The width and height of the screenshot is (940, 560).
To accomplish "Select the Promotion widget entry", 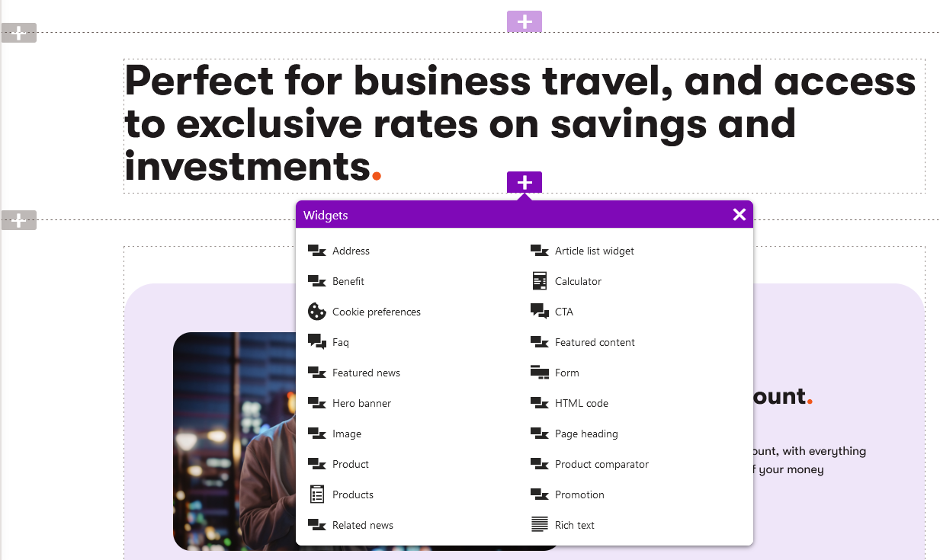I will [x=579, y=494].
